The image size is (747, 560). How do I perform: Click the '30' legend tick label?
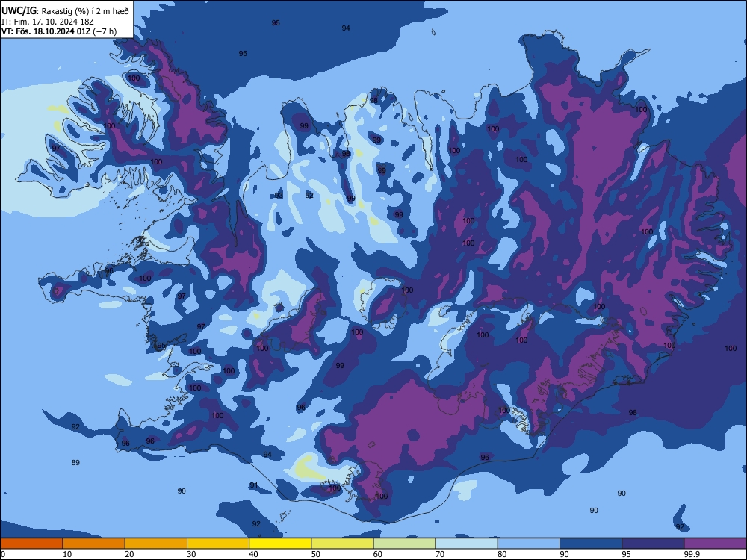[x=191, y=554]
